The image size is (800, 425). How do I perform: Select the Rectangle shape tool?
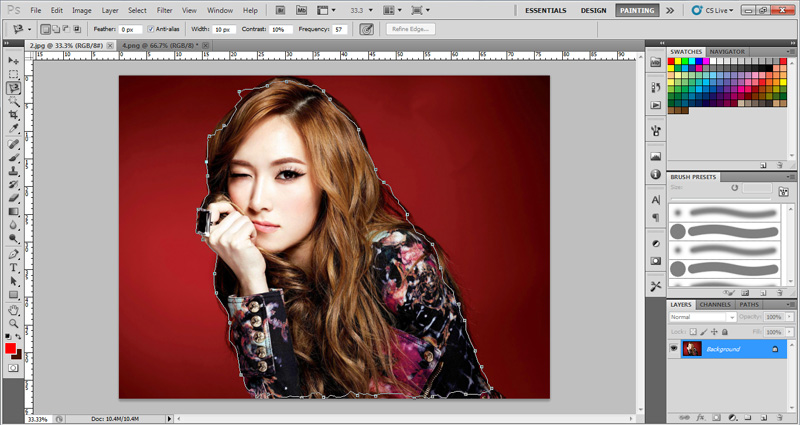pos(13,294)
